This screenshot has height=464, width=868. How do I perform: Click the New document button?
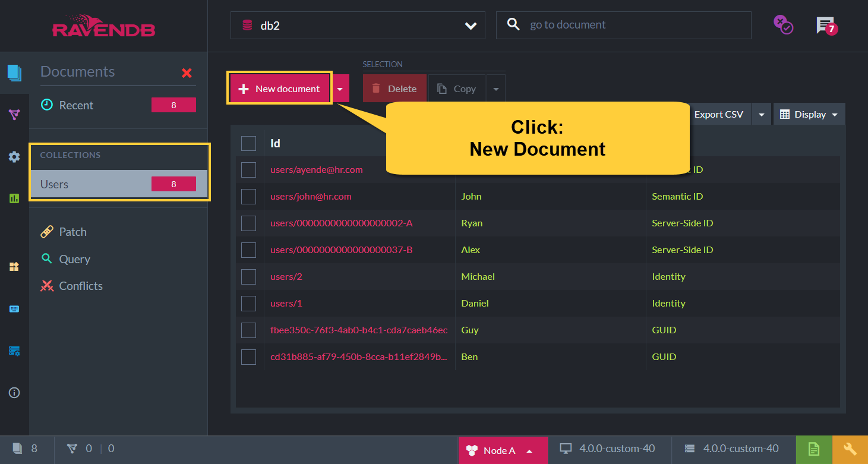pyautogui.click(x=279, y=89)
